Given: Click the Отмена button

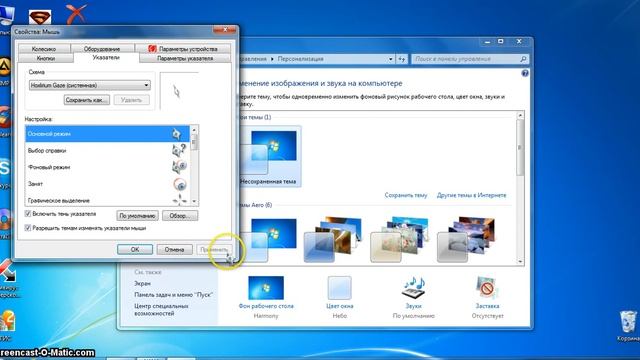Looking at the screenshot, I should click(x=174, y=249).
